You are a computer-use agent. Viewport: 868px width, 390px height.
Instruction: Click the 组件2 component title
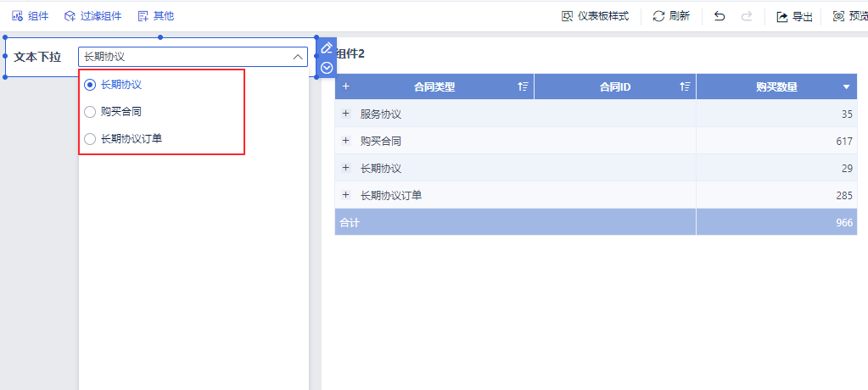tap(350, 53)
